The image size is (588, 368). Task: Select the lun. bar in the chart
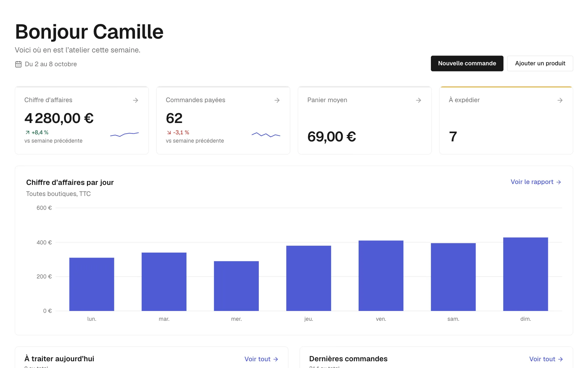tap(92, 284)
